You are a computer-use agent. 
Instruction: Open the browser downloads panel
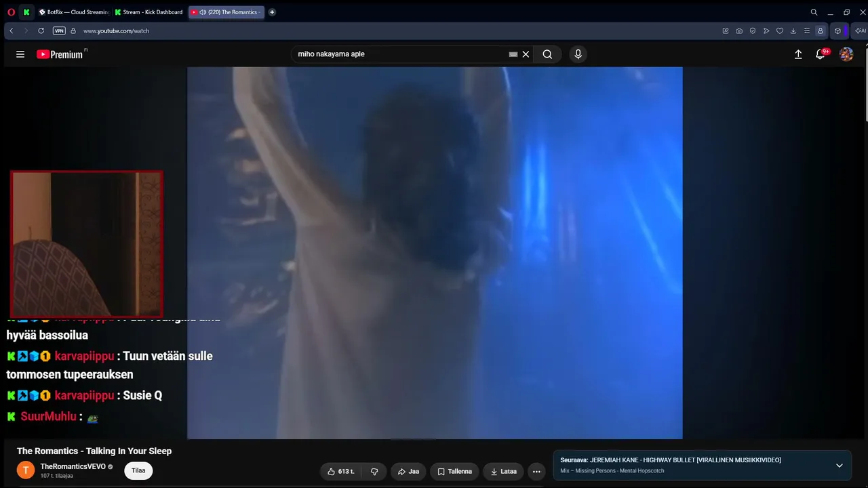point(793,30)
